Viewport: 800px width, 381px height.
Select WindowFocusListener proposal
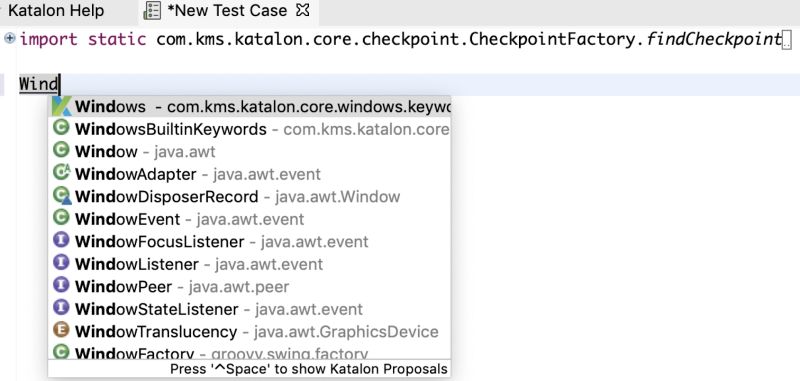pos(249,241)
